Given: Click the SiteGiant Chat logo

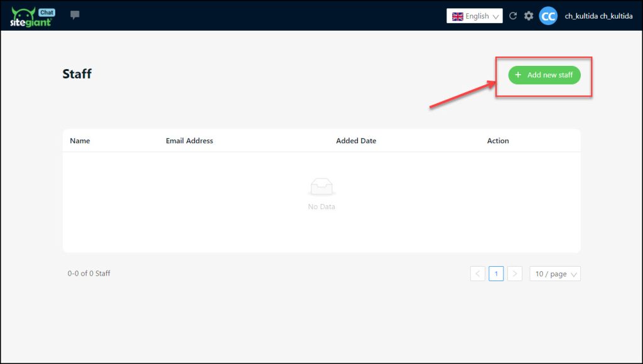Looking at the screenshot, I should pyautogui.click(x=32, y=17).
